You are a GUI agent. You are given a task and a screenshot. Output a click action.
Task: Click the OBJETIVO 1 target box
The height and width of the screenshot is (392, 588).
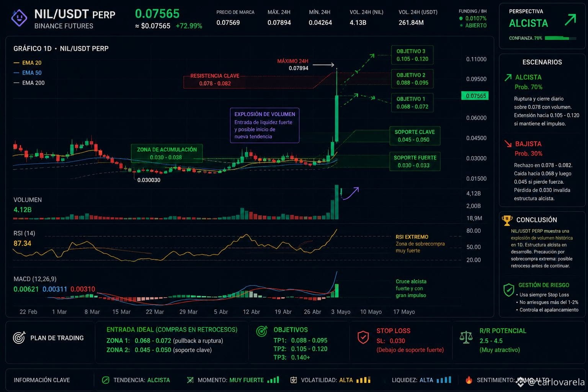pyautogui.click(x=412, y=103)
